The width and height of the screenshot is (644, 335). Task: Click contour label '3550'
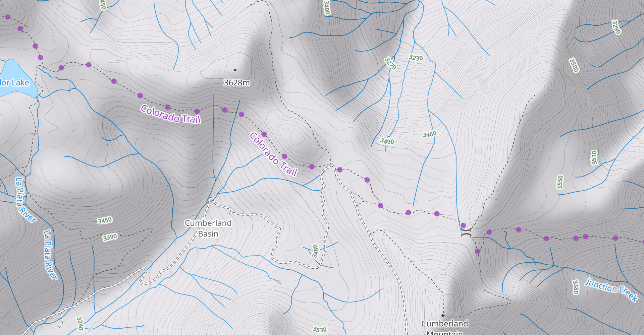coord(560,182)
